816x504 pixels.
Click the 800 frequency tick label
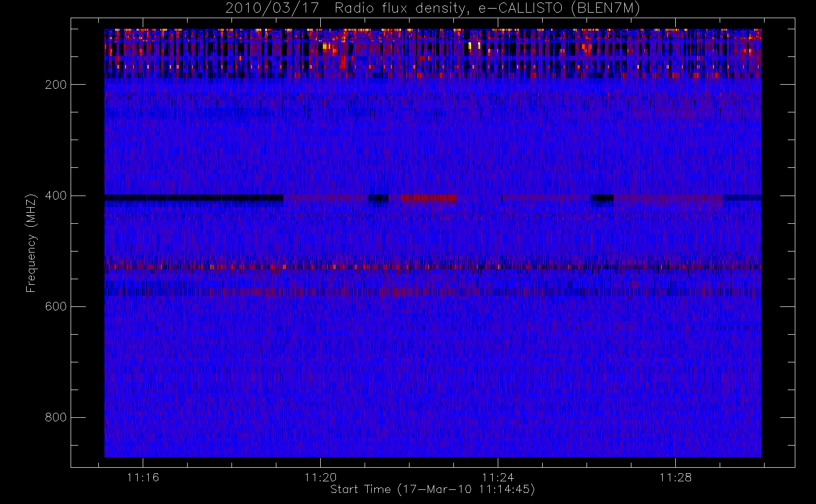coord(56,417)
